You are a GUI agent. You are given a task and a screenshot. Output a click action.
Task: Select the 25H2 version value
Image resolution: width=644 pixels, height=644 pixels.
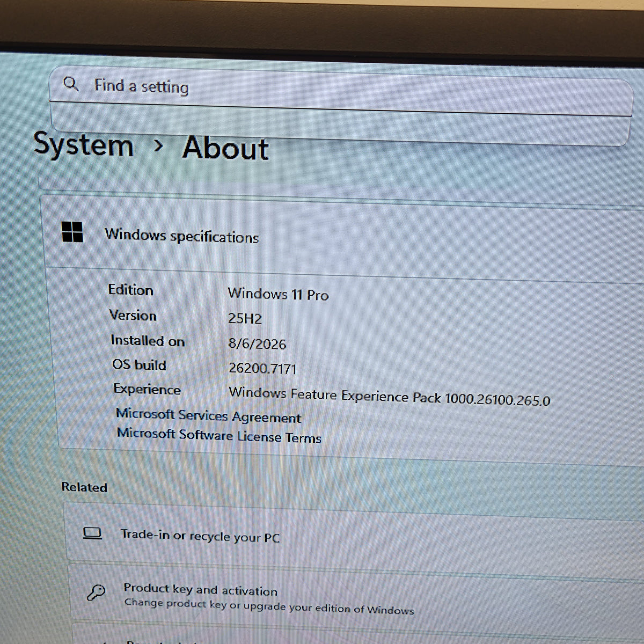point(245,318)
